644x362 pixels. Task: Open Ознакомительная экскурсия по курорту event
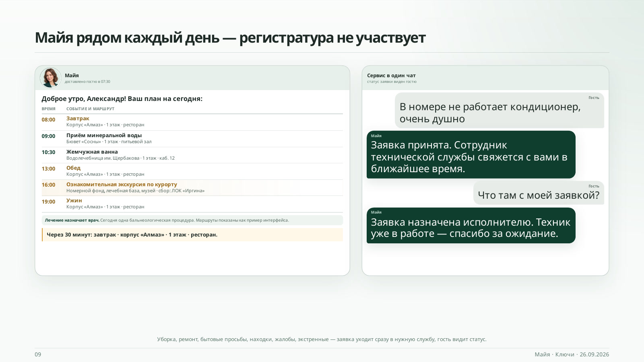click(192, 187)
